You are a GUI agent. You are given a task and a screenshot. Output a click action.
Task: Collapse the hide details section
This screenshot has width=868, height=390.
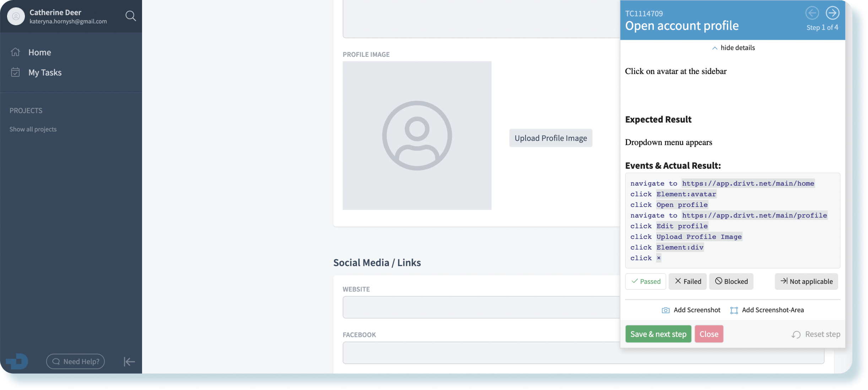[733, 47]
